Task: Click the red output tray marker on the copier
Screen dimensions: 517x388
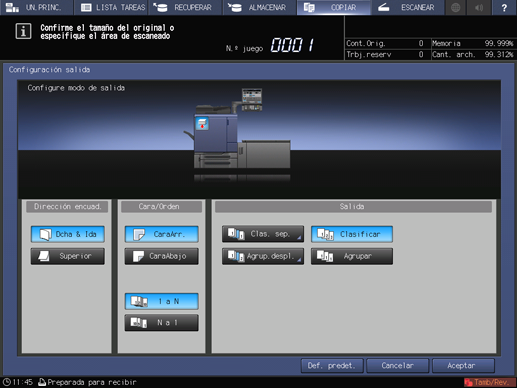Action: [x=202, y=124]
